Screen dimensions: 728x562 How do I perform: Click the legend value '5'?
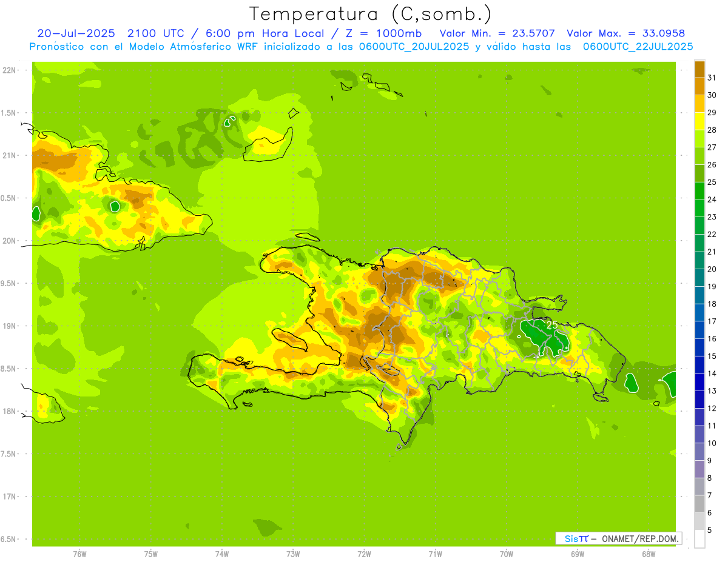pyautogui.click(x=709, y=530)
